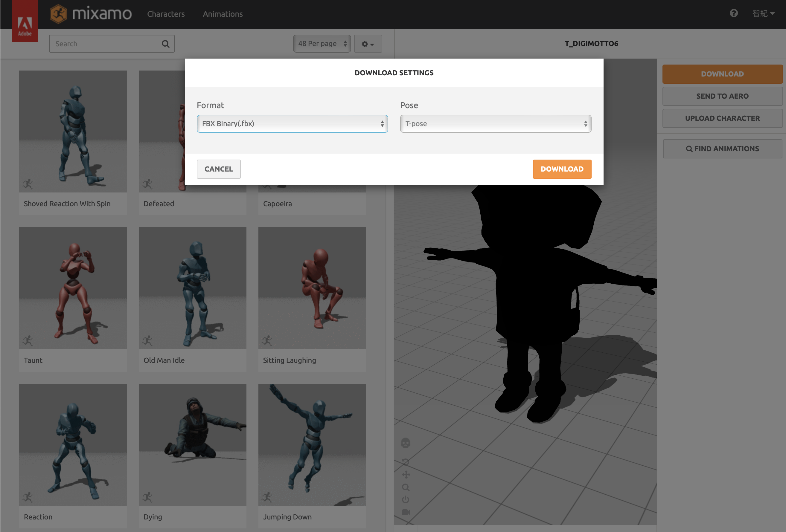Screen dimensions: 786x532
Task: Open the user account menu at top right
Action: [x=763, y=13]
